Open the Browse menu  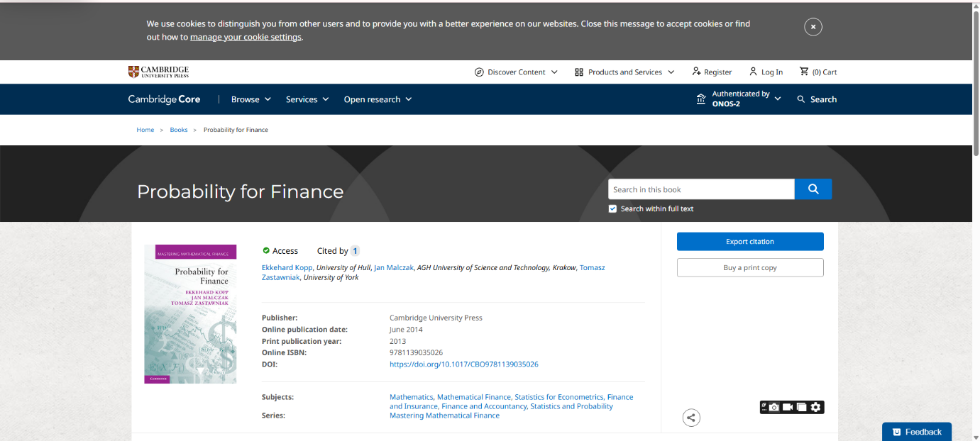(x=251, y=99)
